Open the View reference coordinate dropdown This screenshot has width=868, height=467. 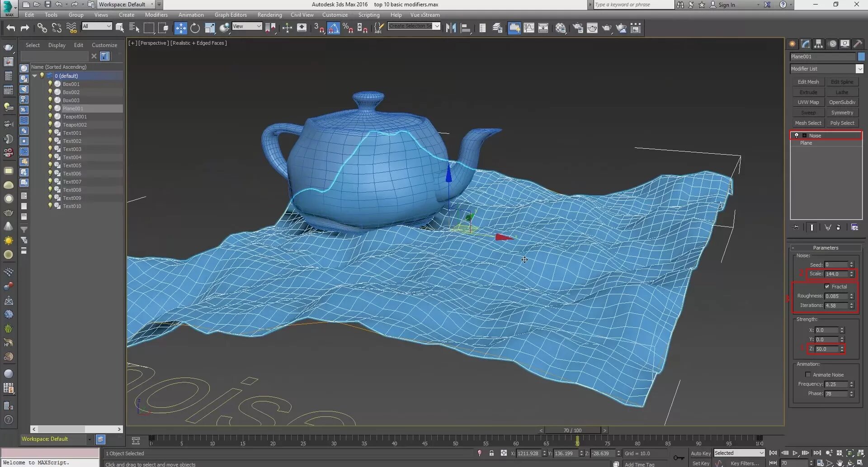click(247, 27)
